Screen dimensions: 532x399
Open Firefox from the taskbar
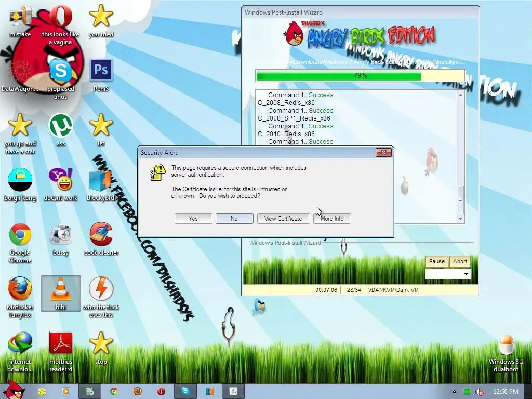tap(137, 392)
